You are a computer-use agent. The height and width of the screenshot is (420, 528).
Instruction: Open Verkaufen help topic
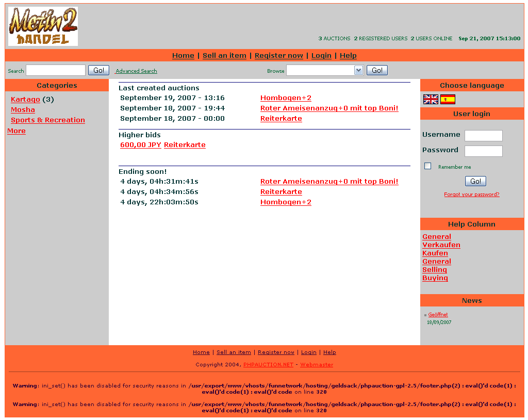441,245
